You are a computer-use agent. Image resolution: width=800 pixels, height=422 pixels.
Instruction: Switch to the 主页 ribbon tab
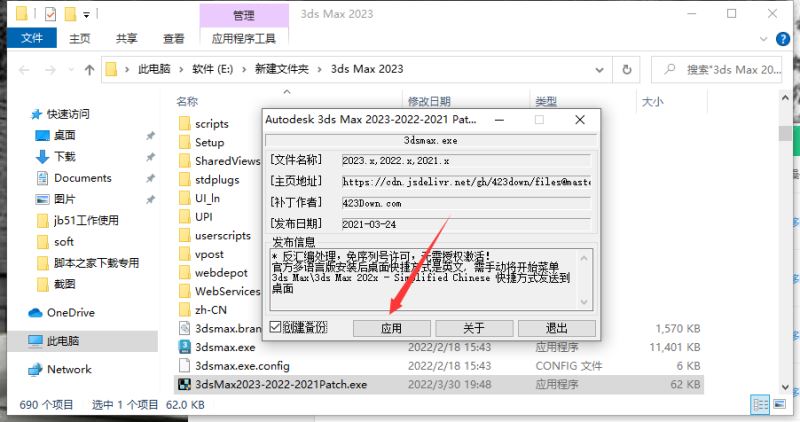[x=80, y=38]
